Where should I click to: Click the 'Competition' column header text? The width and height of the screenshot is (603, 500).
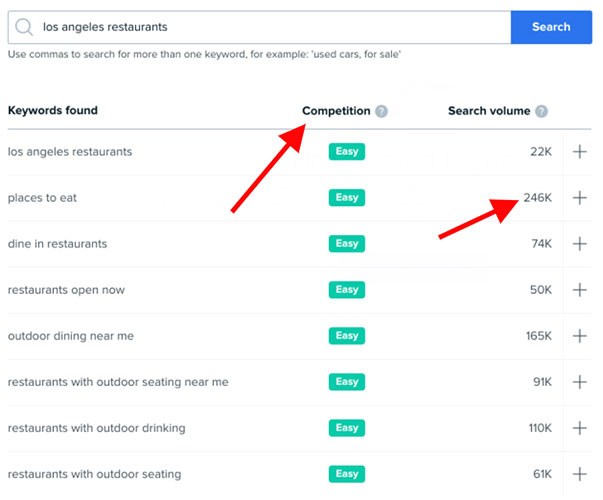click(x=336, y=111)
